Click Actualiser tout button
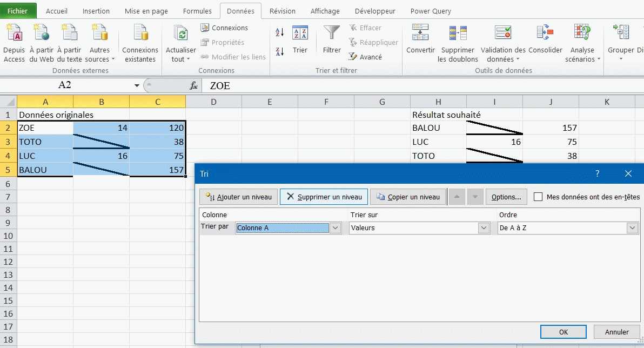 (180, 43)
